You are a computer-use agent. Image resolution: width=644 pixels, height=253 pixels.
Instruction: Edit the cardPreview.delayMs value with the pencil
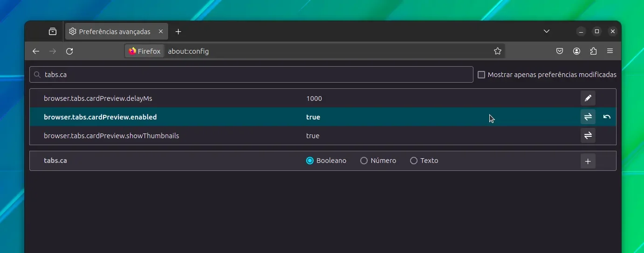[x=588, y=98]
